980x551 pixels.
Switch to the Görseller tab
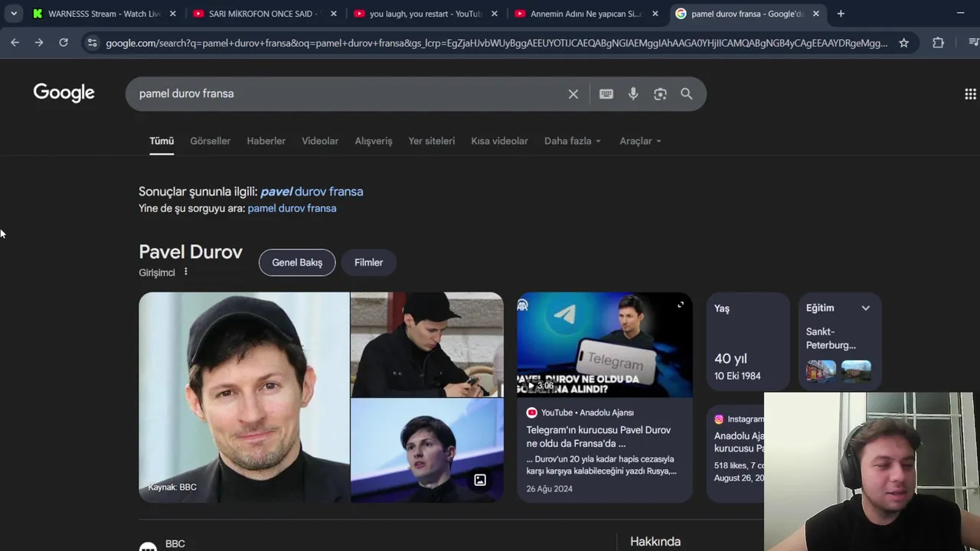(210, 141)
